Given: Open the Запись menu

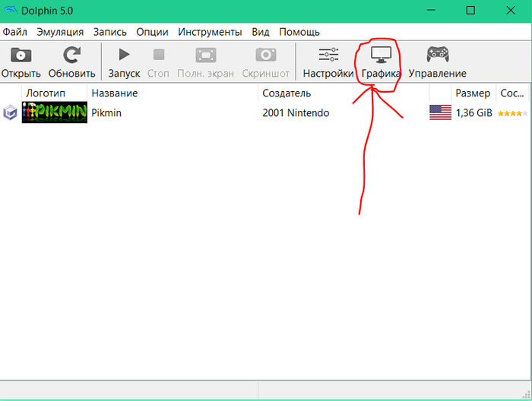Looking at the screenshot, I should pos(110,32).
